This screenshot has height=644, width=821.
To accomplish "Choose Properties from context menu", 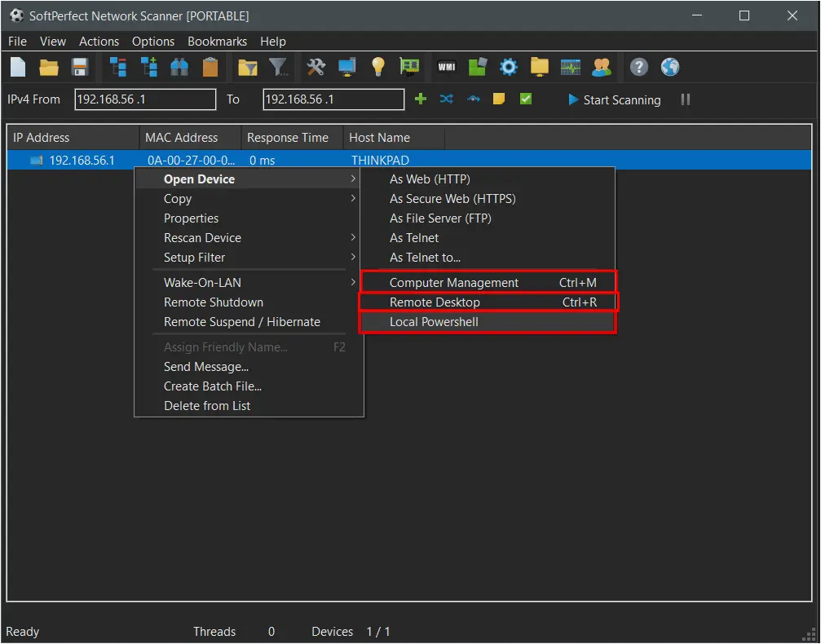I will [249, 218].
